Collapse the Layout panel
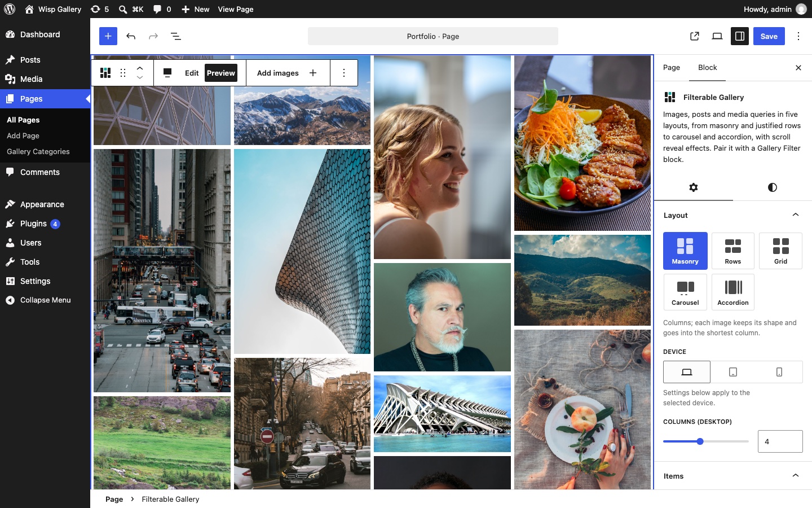Image resolution: width=812 pixels, height=508 pixels. (x=733, y=215)
